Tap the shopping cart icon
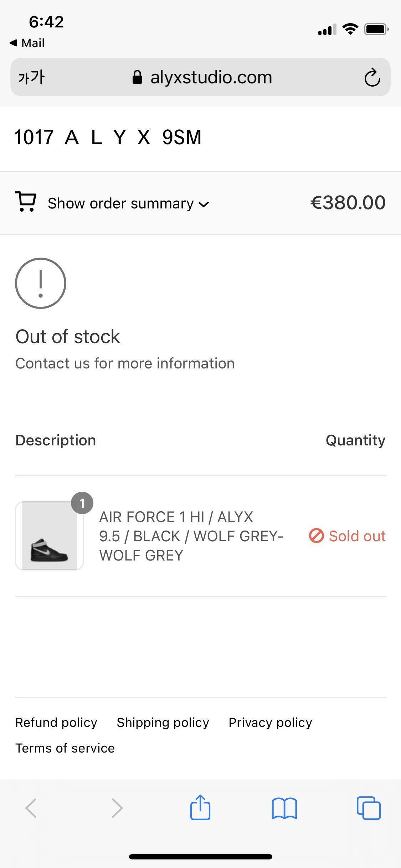This screenshot has width=401, height=868. [26, 202]
